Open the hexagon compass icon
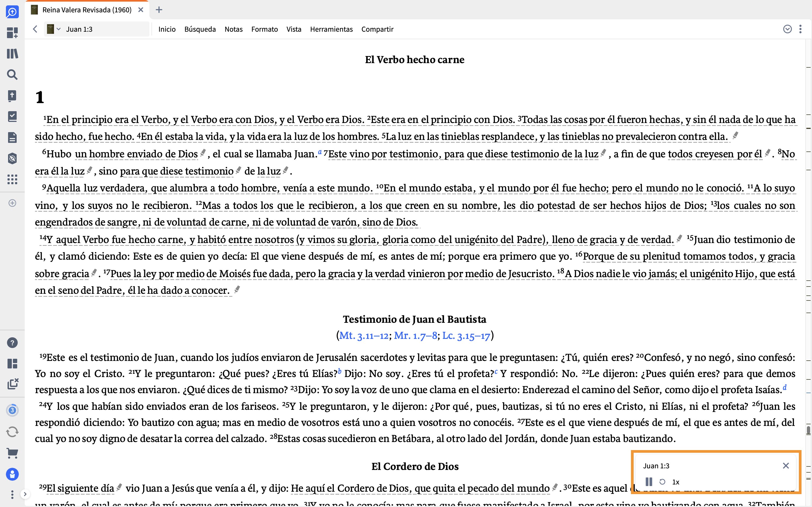The width and height of the screenshot is (812, 507). coord(12,158)
